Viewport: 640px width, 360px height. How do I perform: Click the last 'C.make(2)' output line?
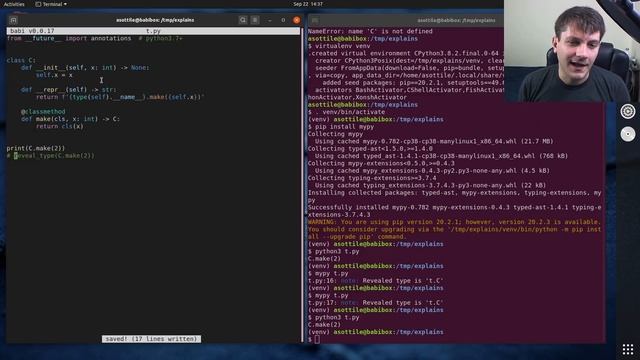click(324, 325)
